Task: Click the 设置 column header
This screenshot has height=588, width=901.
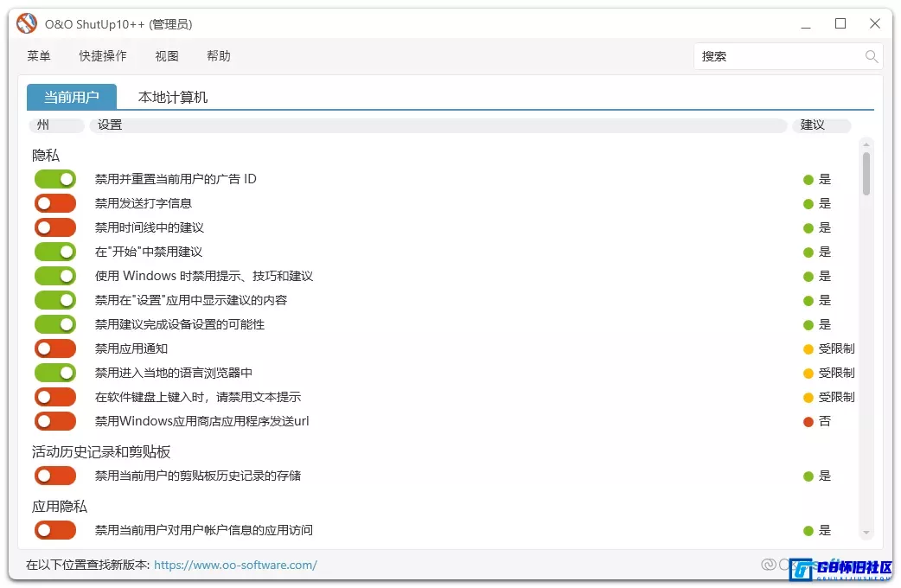Action: 110,125
